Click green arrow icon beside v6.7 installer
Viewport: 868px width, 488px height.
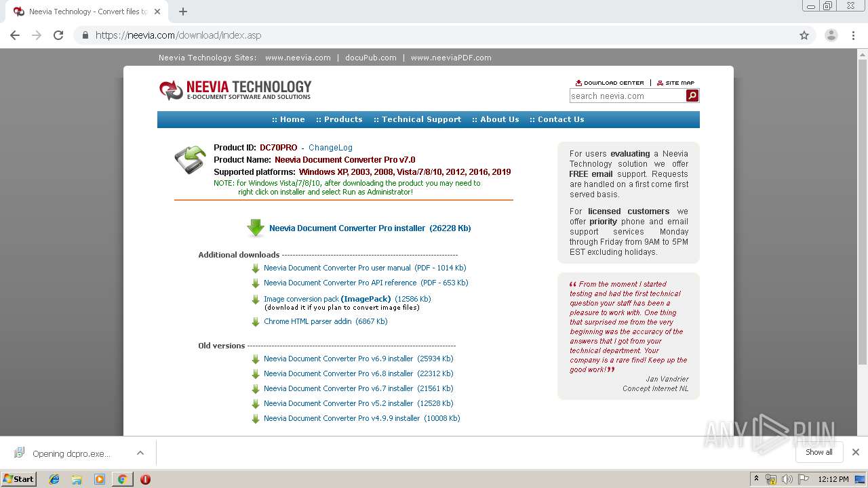(x=256, y=389)
